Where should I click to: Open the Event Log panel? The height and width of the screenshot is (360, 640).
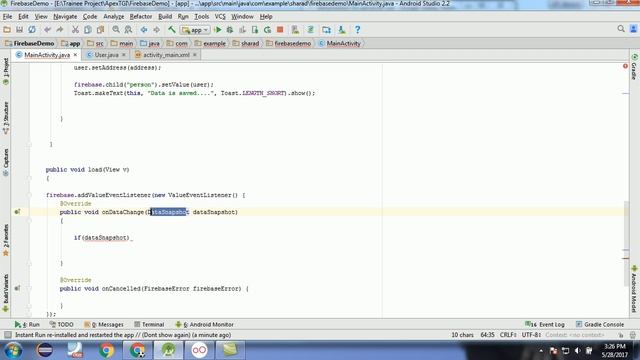click(x=544, y=324)
